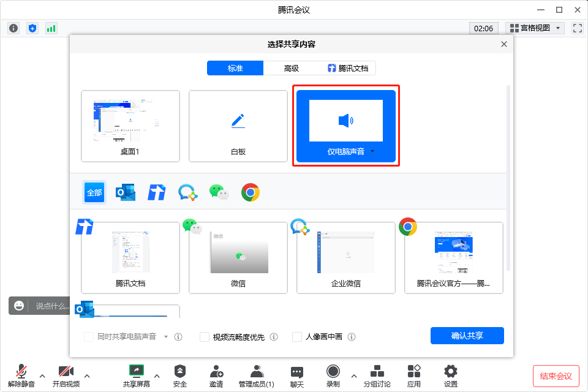This screenshot has width=588, height=392.
Task: Start recording with 录制
Action: (333, 376)
